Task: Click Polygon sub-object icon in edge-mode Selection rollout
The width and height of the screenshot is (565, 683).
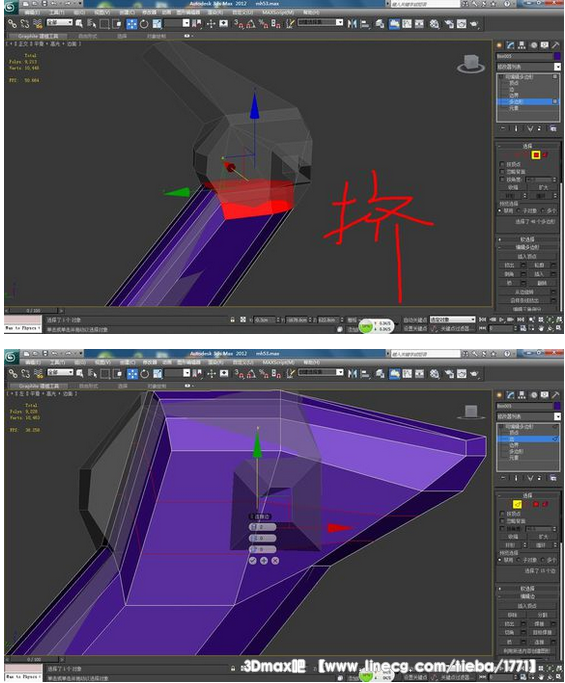Action: click(536, 504)
